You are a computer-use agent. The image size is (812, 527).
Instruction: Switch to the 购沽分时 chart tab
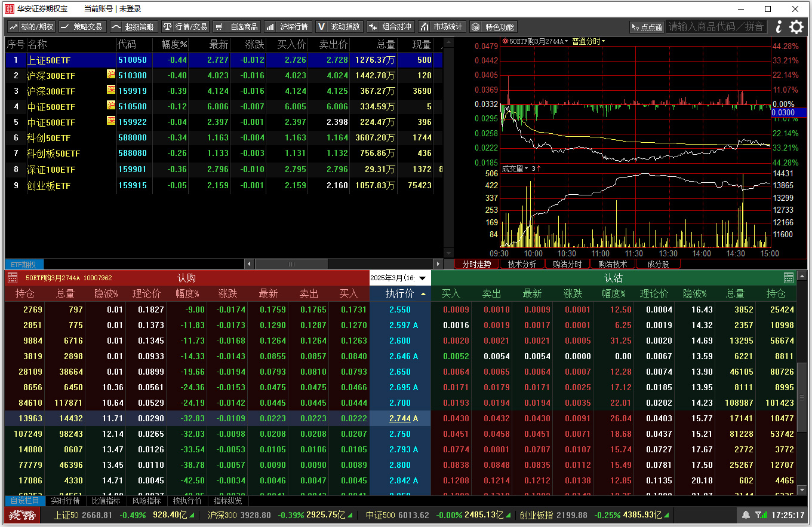tap(567, 264)
